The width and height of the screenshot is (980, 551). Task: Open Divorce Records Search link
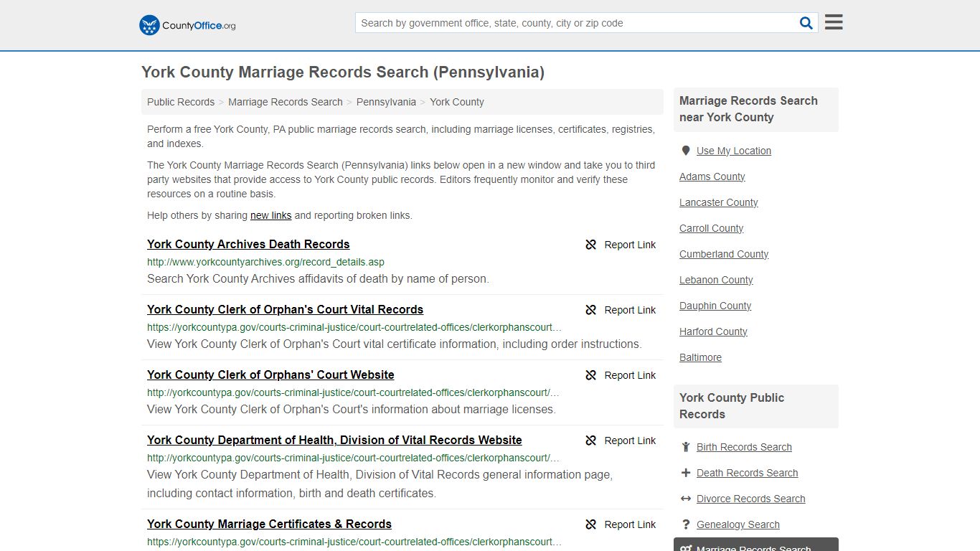pyautogui.click(x=750, y=499)
